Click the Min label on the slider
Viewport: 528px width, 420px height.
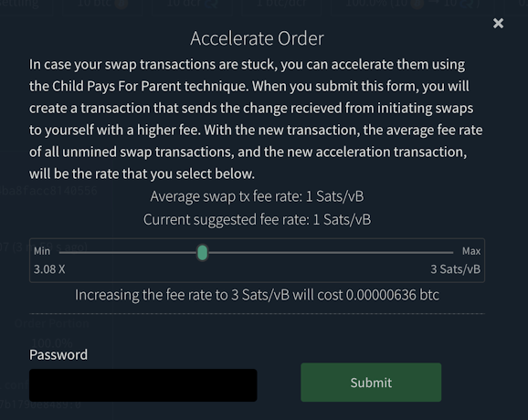42,251
